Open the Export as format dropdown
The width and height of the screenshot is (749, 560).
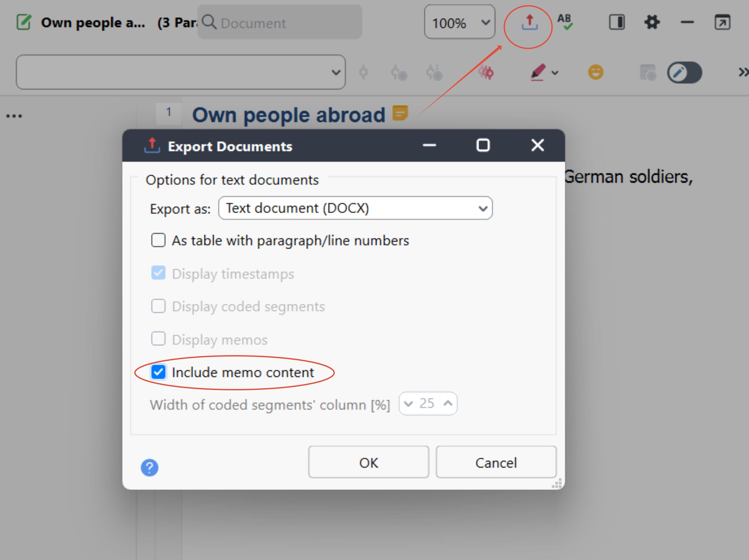click(x=355, y=208)
